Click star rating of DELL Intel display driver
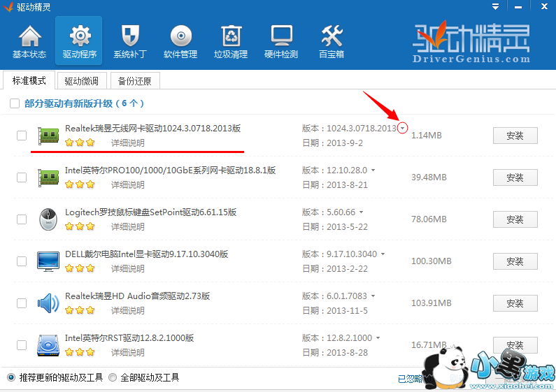The image size is (556, 392). point(80,268)
